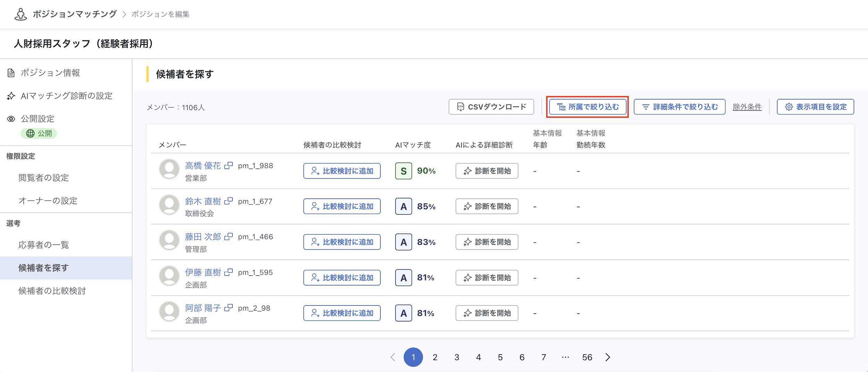Start 診断を開始 for 高橋 優花

pos(487,171)
